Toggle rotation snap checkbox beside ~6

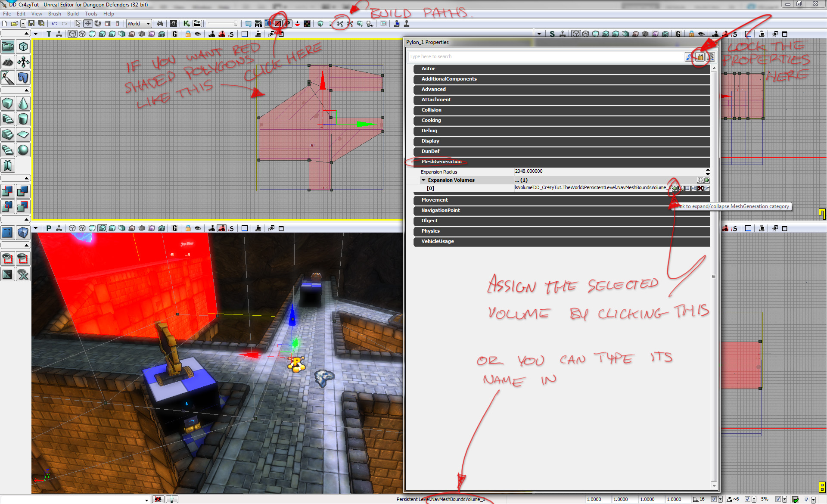(x=747, y=499)
